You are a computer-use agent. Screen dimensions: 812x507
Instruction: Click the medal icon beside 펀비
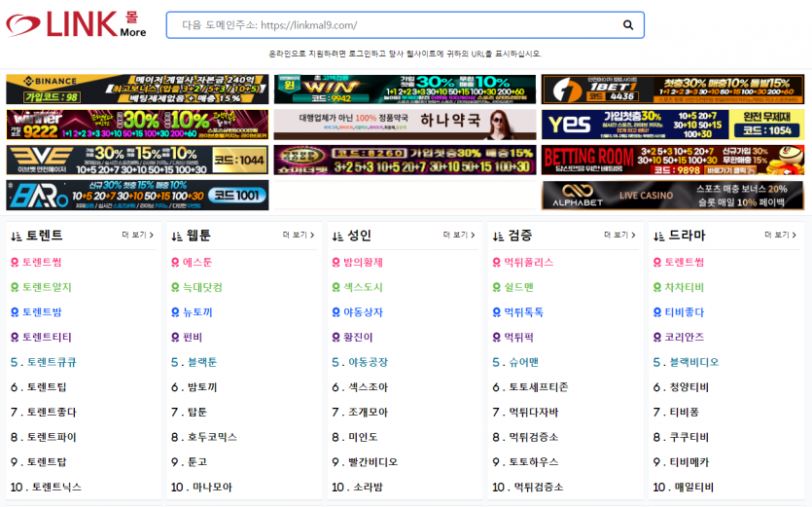tap(175, 337)
